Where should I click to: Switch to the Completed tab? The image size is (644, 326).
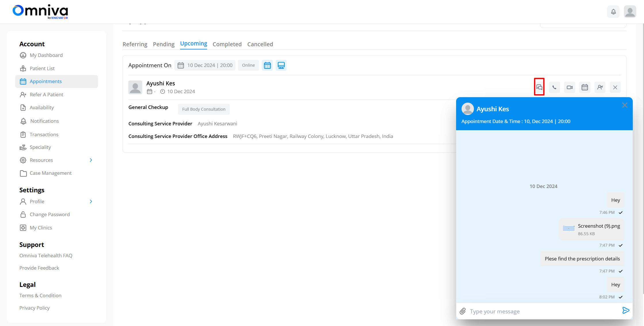click(x=227, y=44)
